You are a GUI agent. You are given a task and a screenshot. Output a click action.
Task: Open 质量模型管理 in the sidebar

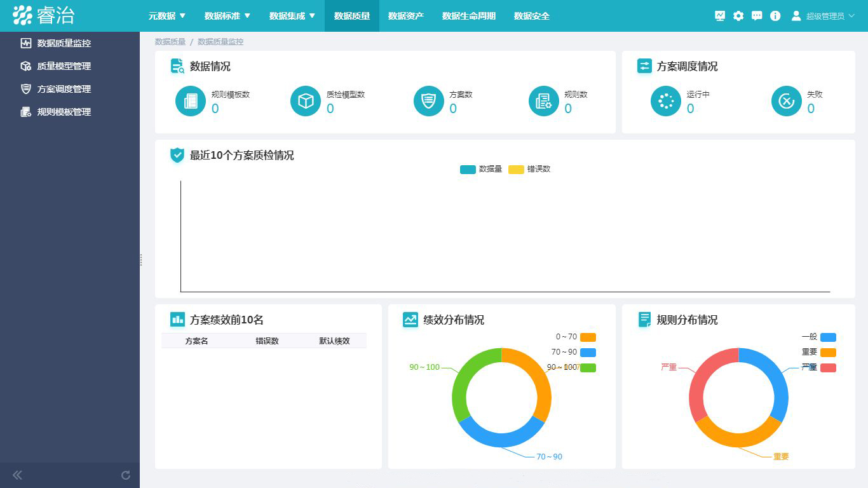tap(64, 66)
